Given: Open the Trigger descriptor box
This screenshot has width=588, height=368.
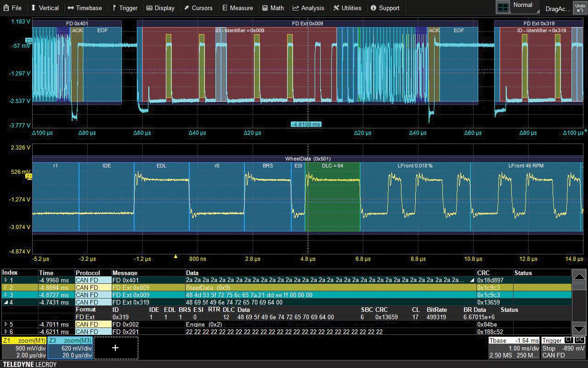Looking at the screenshot, I should tap(563, 348).
